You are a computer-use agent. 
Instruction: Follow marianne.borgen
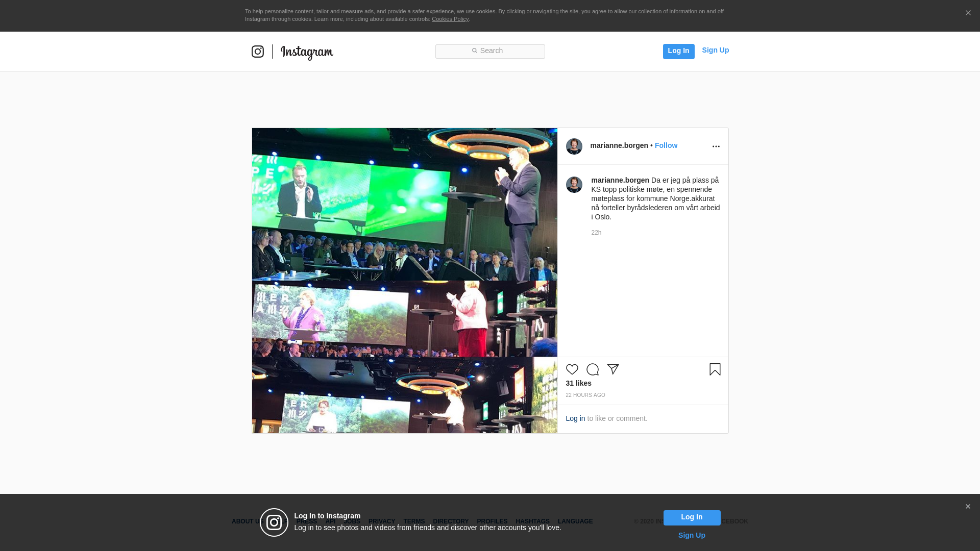(666, 145)
